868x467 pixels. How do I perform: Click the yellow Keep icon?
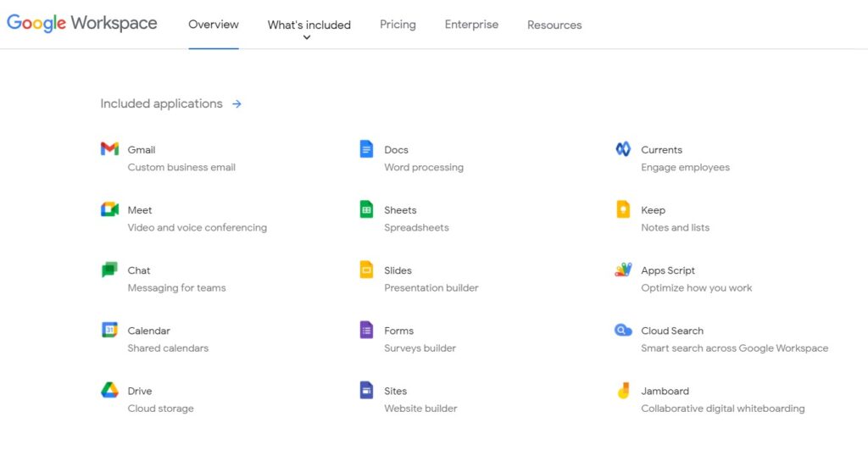tap(623, 209)
